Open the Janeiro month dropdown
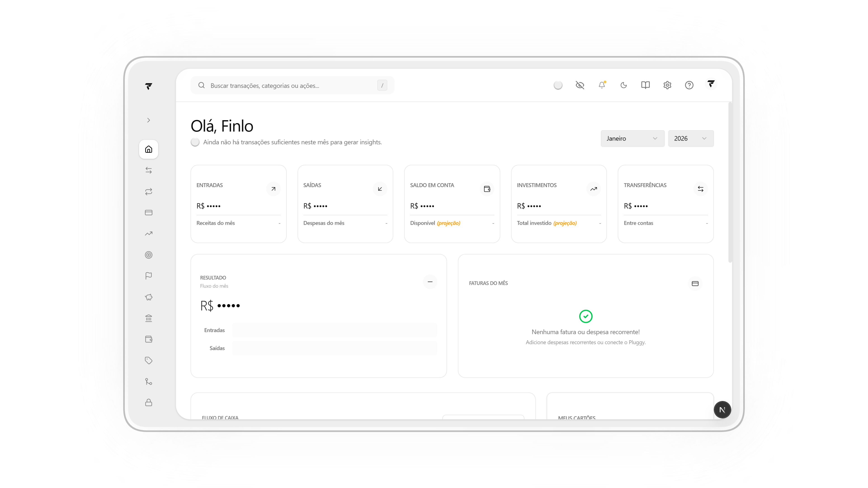The image size is (868, 488). click(632, 138)
